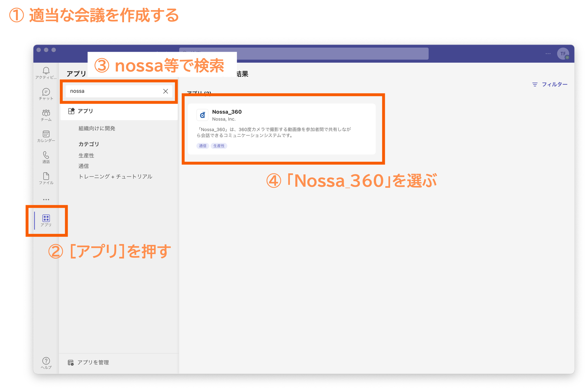Open the TF profile avatar menu
The height and width of the screenshot is (390, 588).
(x=563, y=54)
